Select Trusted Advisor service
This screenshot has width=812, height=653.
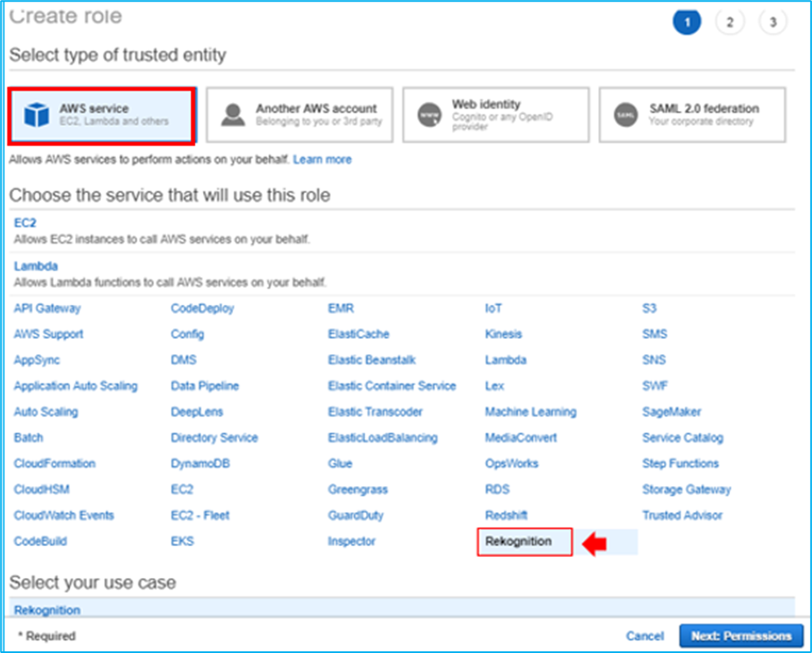(682, 515)
